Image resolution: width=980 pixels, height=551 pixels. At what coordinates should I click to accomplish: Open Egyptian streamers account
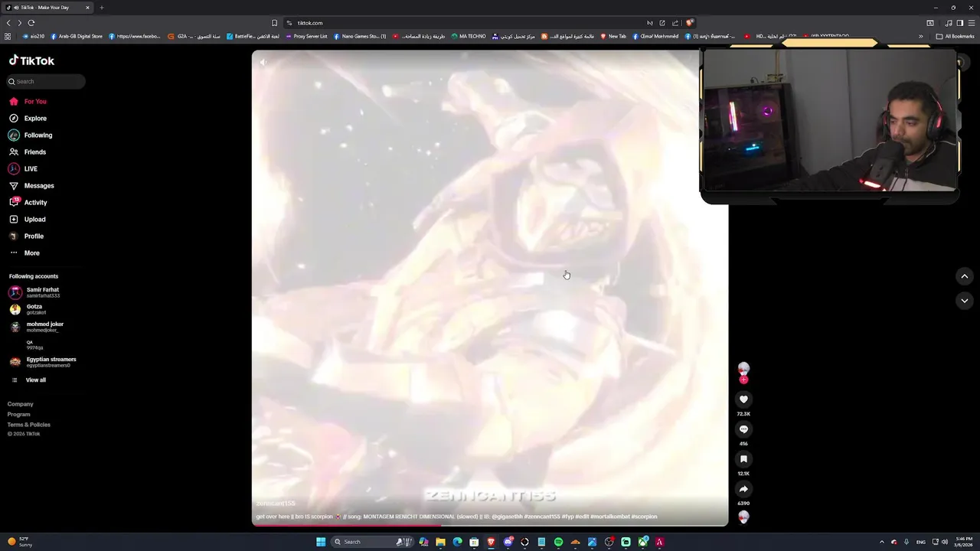(x=42, y=362)
